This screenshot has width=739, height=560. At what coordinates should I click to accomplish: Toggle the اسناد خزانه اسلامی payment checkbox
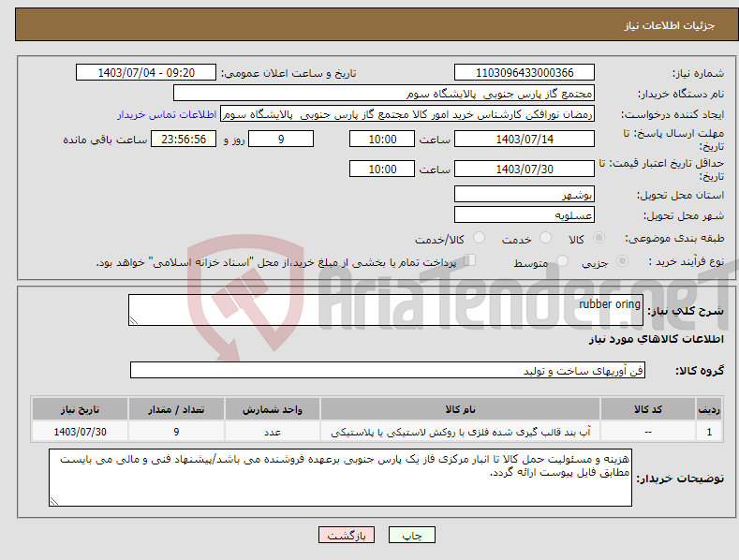470,259
